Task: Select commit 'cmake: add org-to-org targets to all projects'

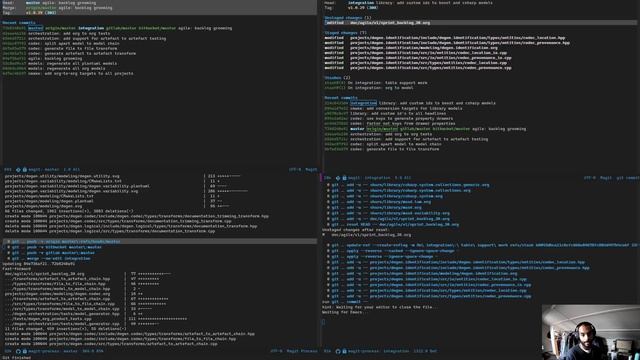Action: [68, 73]
